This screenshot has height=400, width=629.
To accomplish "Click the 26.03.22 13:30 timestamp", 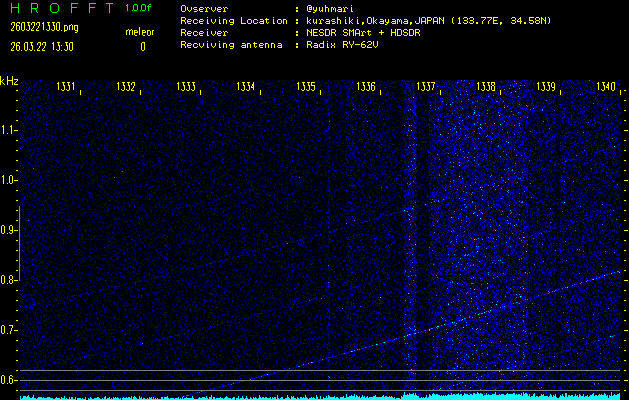I will click(x=40, y=46).
